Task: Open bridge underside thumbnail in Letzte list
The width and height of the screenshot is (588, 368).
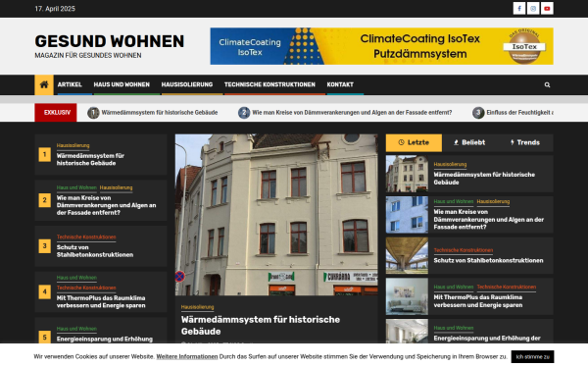Action: pyautogui.click(x=407, y=255)
